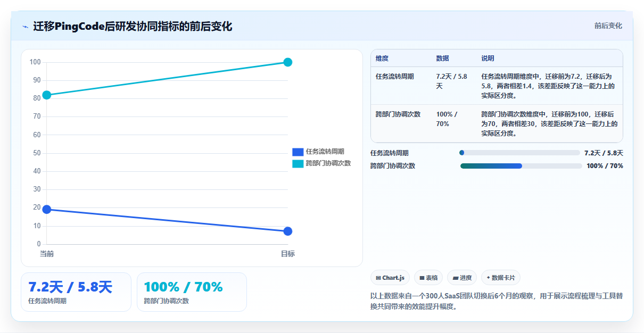
Task: Click the 7.2天 / 5.8天 value beside progress bar
Action: click(x=604, y=153)
